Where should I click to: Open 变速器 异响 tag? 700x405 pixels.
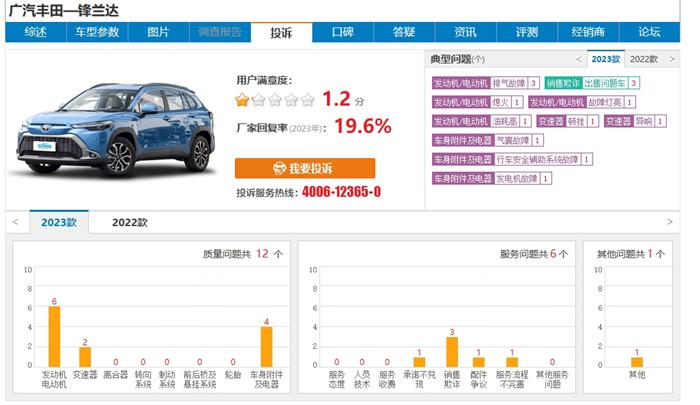[635, 121]
